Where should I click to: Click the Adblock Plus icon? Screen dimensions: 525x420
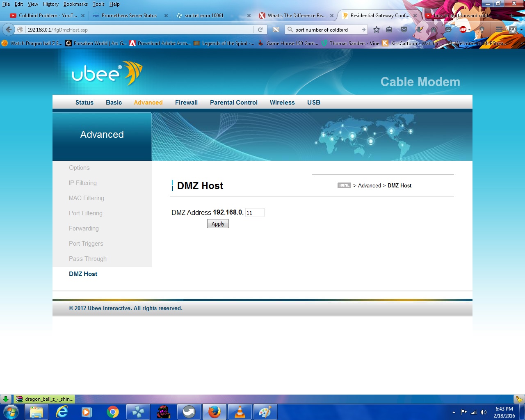click(463, 30)
